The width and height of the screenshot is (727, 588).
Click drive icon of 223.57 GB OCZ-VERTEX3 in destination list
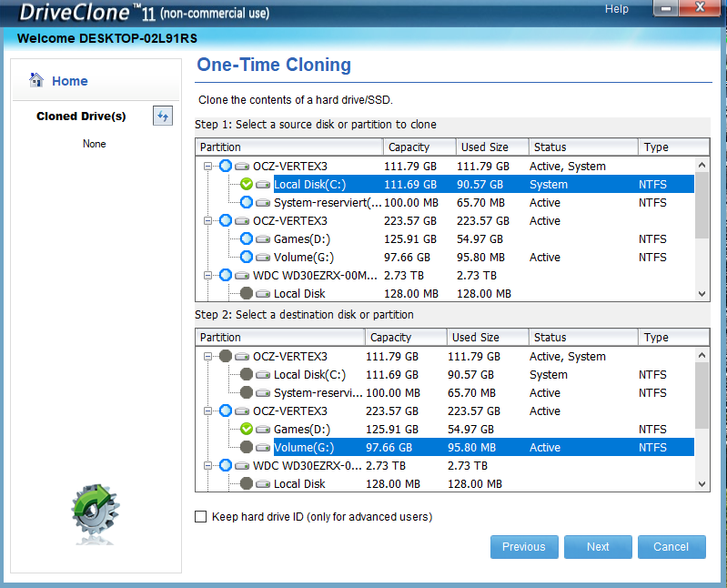point(241,411)
